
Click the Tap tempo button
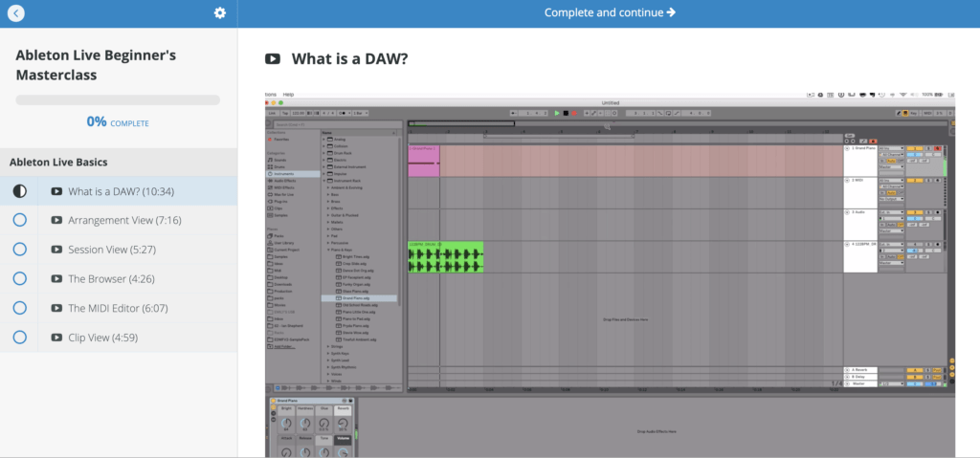click(x=285, y=113)
